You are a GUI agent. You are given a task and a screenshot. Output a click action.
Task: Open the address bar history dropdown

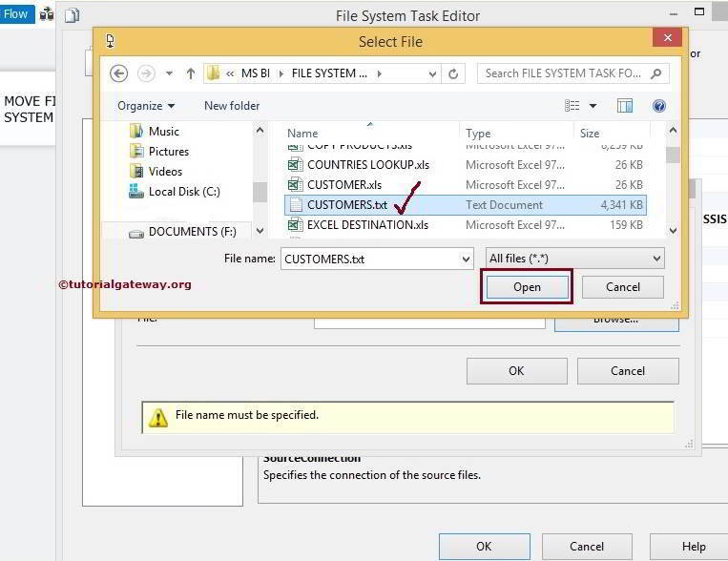pyautogui.click(x=432, y=73)
